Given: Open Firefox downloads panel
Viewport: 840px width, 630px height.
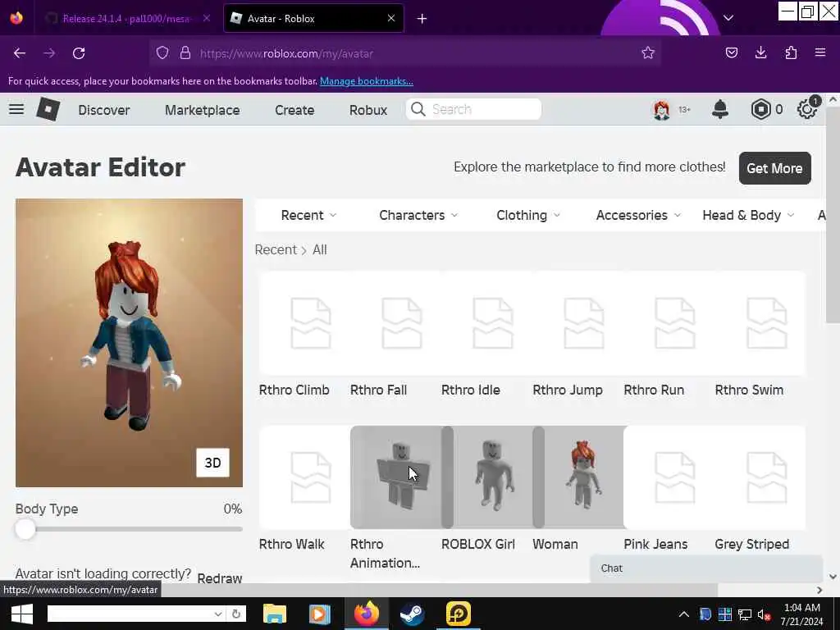Looking at the screenshot, I should [760, 52].
